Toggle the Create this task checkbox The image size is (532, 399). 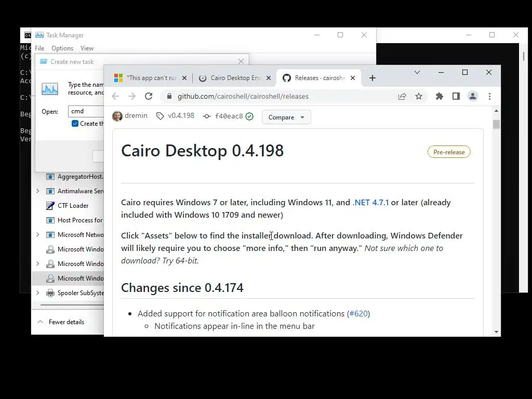point(75,124)
